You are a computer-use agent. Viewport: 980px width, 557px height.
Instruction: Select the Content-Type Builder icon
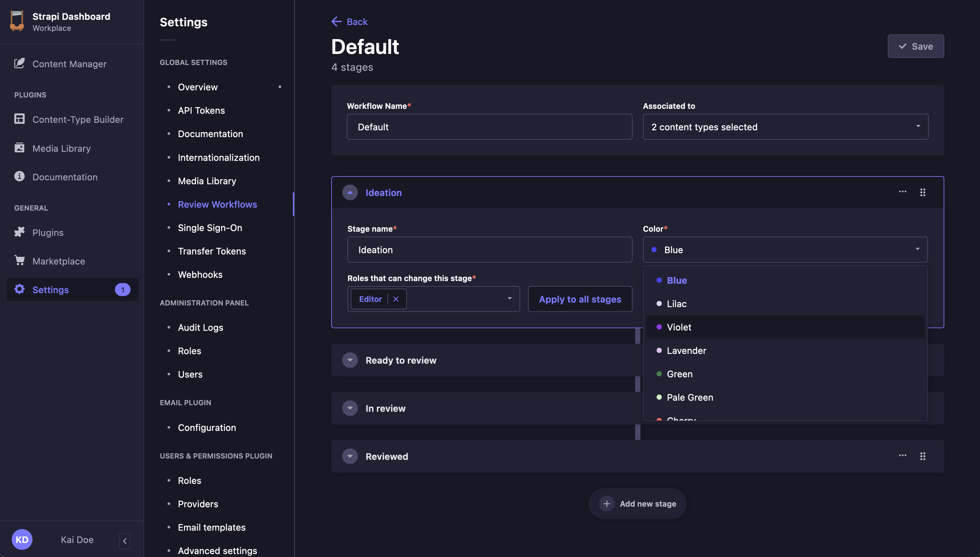coord(19,119)
